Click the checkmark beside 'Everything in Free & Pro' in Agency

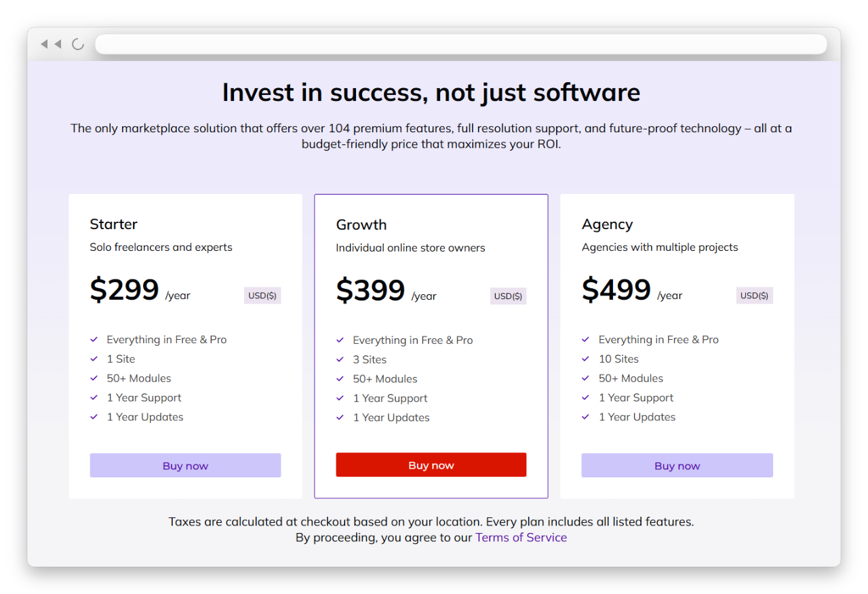586,339
